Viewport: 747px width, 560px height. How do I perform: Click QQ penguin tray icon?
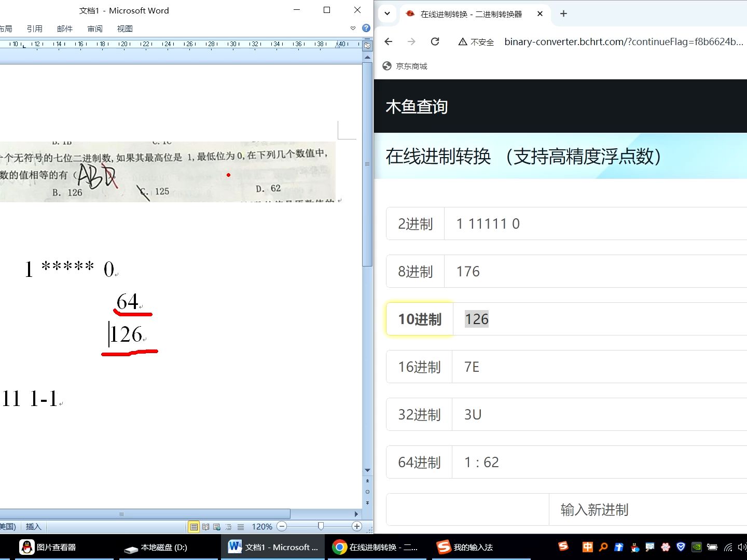[634, 547]
